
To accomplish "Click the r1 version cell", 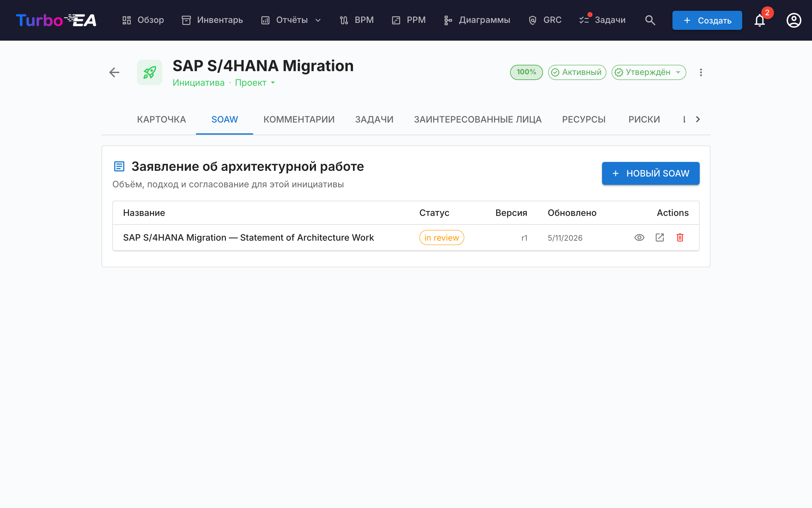I will coord(524,238).
